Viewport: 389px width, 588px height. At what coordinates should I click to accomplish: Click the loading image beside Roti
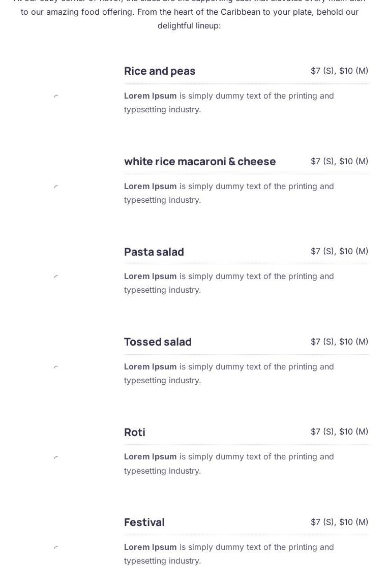(x=56, y=457)
